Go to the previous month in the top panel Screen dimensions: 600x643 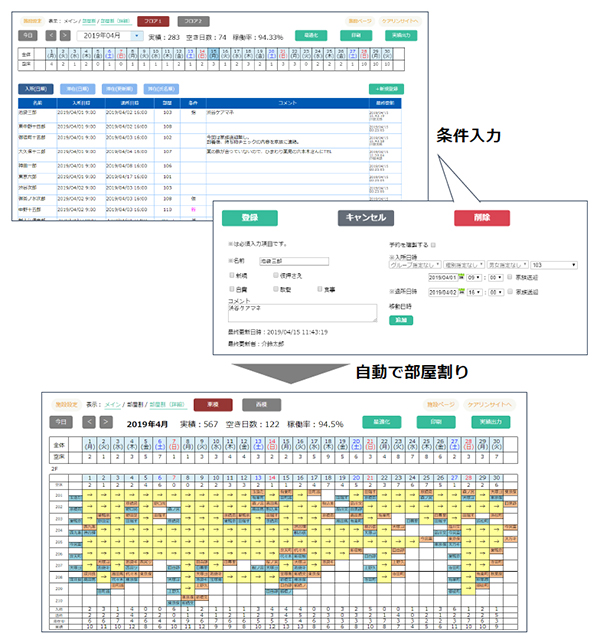[52, 34]
